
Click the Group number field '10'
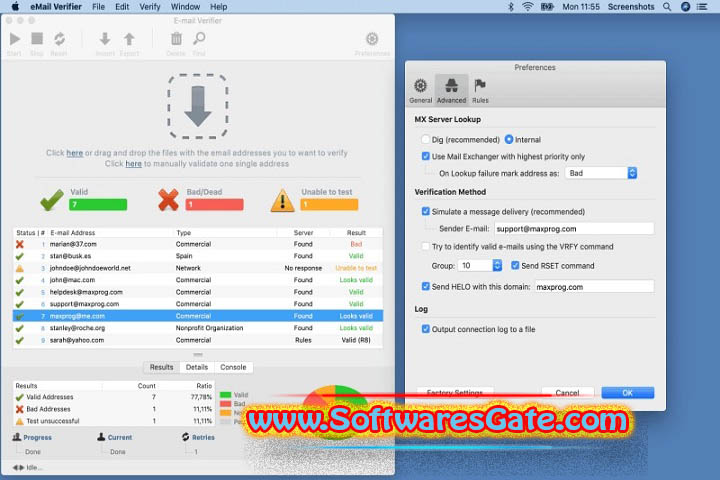point(476,265)
